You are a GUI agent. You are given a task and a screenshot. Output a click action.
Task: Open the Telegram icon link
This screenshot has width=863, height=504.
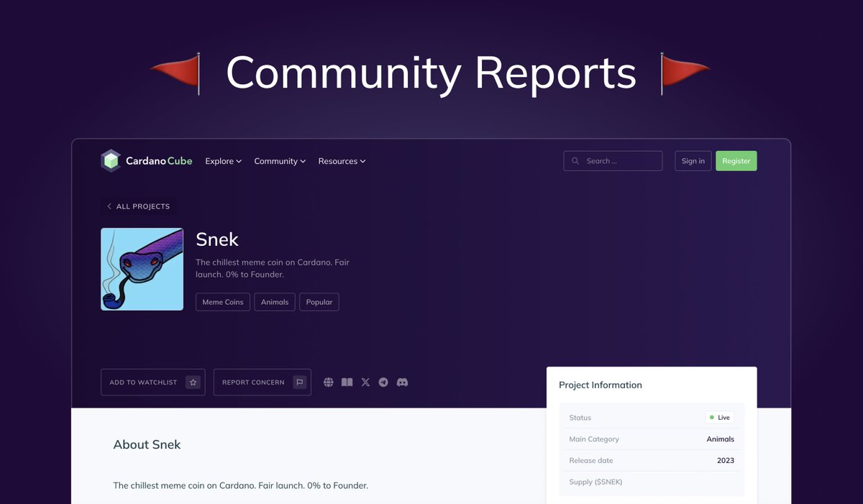point(383,382)
